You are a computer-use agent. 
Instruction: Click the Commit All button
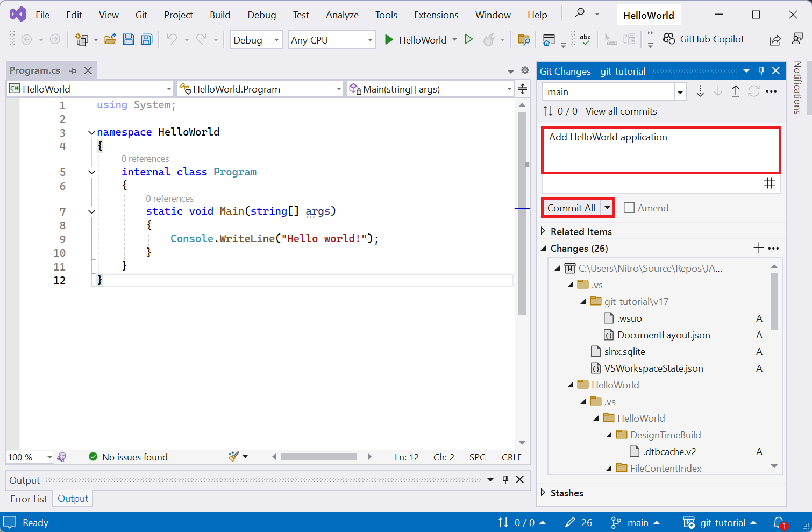571,208
